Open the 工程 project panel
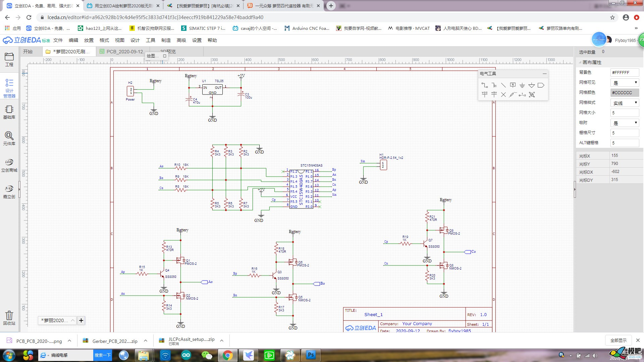Viewport: 644px width, 362px height. point(9,60)
